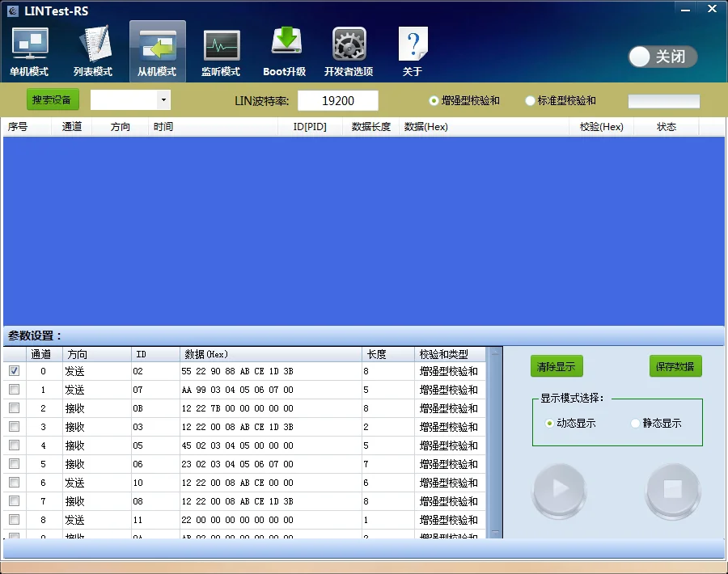Open the Boot升级 upgrade icon

pos(285,50)
